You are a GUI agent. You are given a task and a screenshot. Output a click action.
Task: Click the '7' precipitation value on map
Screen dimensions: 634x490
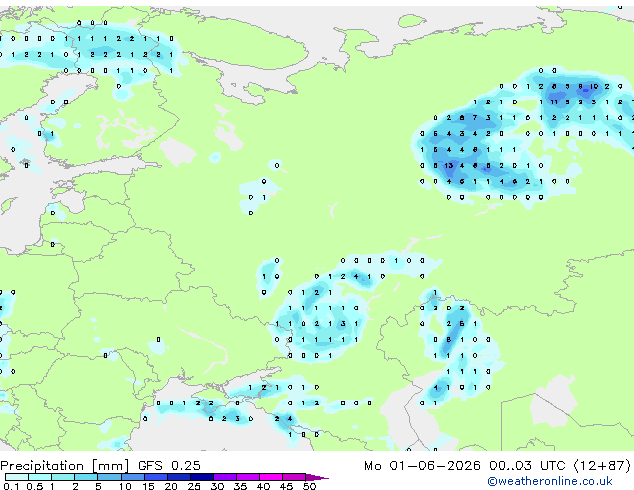tap(475, 118)
